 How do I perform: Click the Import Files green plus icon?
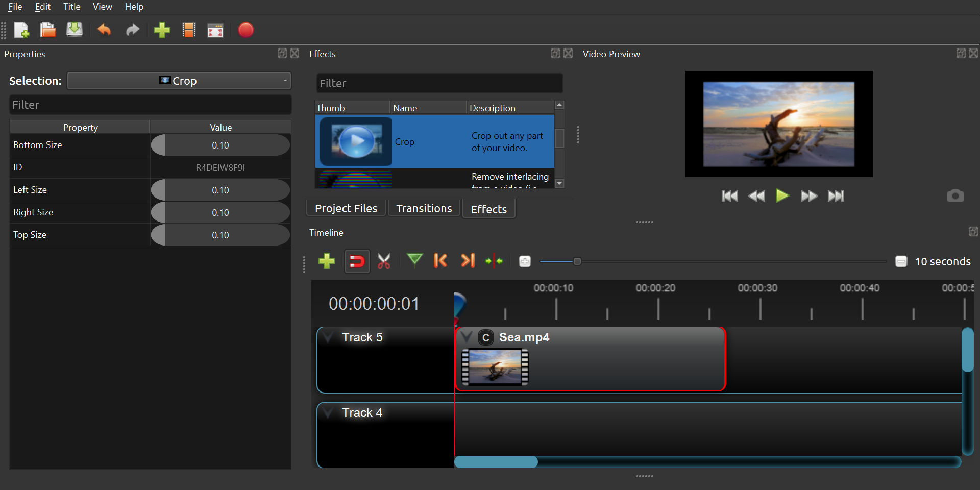click(162, 31)
